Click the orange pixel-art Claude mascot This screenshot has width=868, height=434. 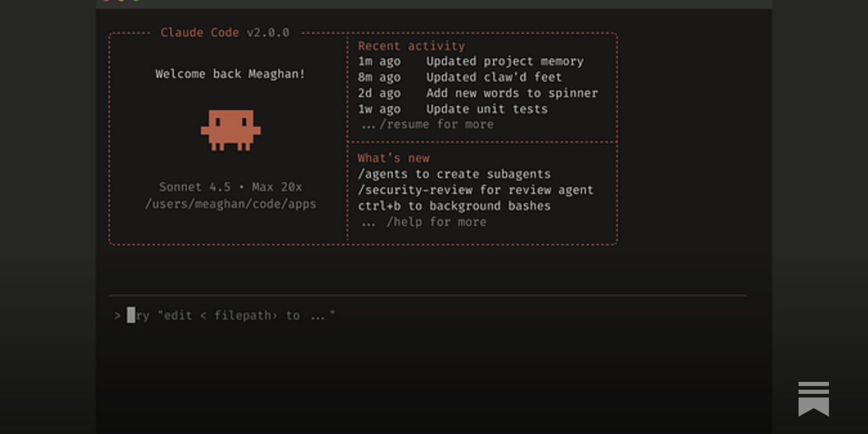[x=231, y=130]
